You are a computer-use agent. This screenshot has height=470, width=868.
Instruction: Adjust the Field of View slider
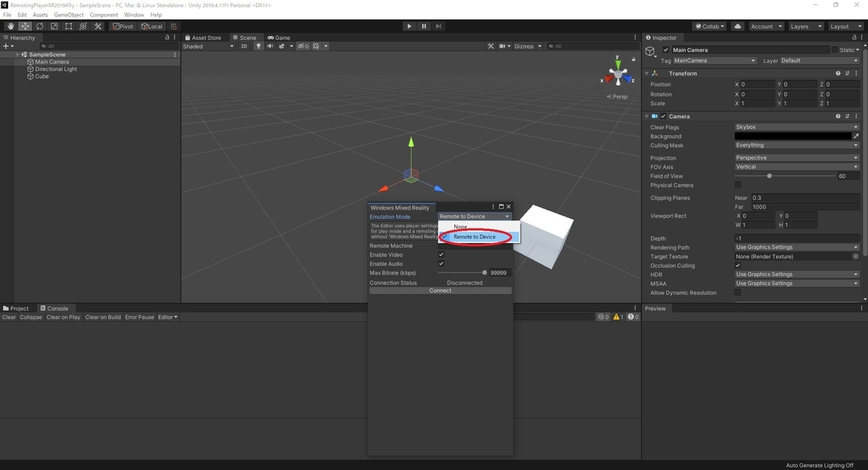(x=784, y=176)
